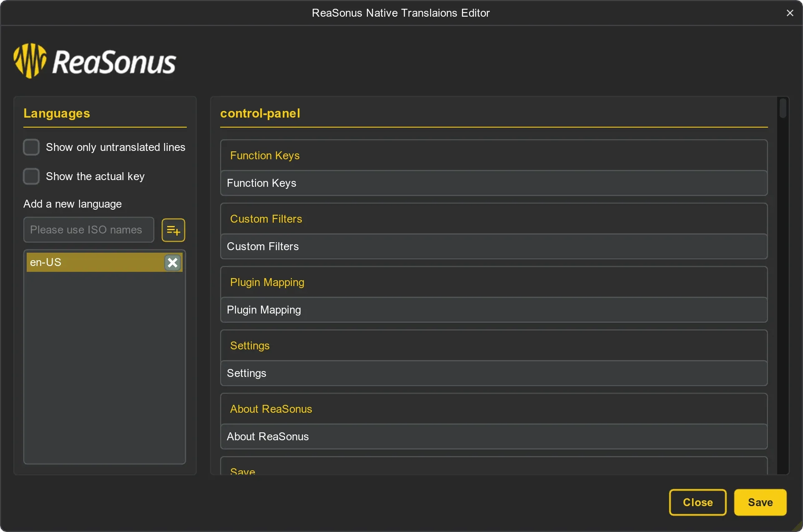Edit the About ReaSonus translation field

click(x=494, y=437)
